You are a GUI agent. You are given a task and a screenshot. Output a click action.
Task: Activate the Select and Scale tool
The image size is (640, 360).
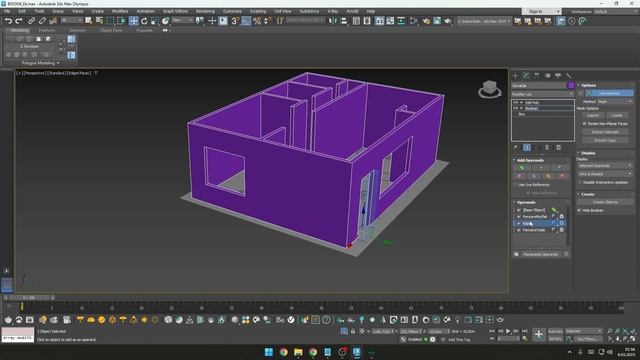155,21
